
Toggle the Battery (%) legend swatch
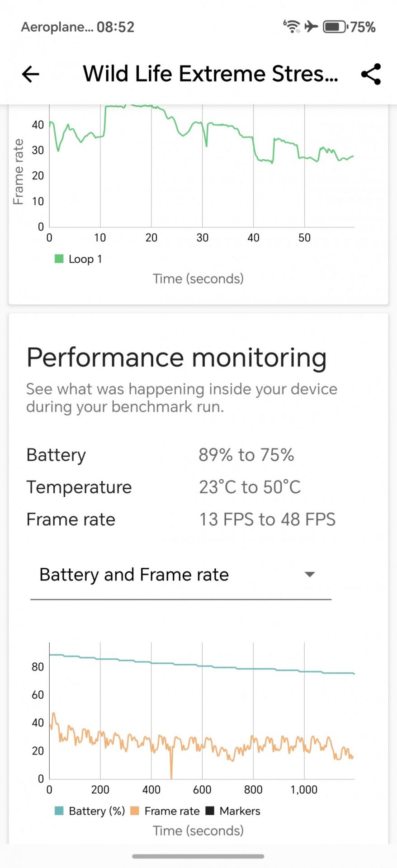[59, 811]
